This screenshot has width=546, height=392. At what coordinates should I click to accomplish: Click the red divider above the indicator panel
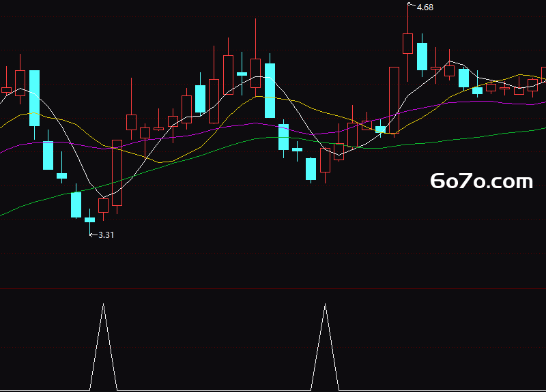[273, 288]
